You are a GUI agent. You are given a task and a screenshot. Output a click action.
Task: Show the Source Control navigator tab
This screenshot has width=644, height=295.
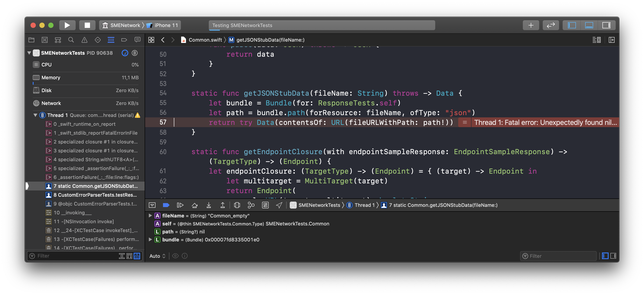tap(45, 40)
